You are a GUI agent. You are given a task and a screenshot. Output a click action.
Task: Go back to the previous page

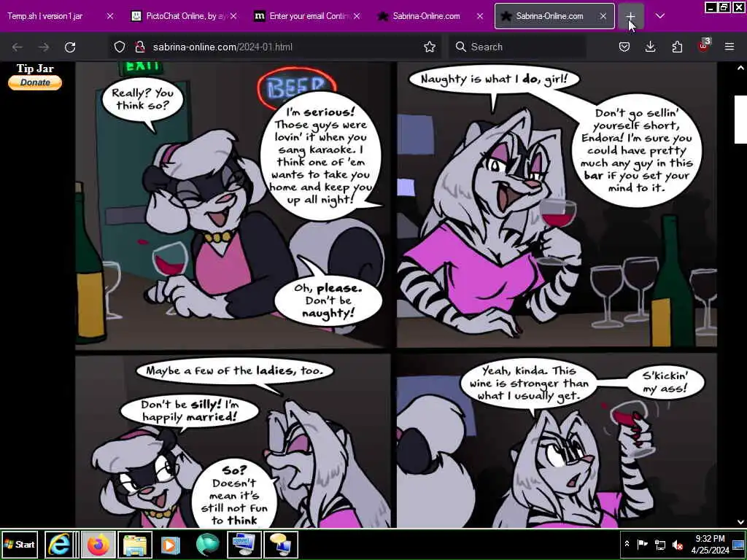(x=18, y=47)
